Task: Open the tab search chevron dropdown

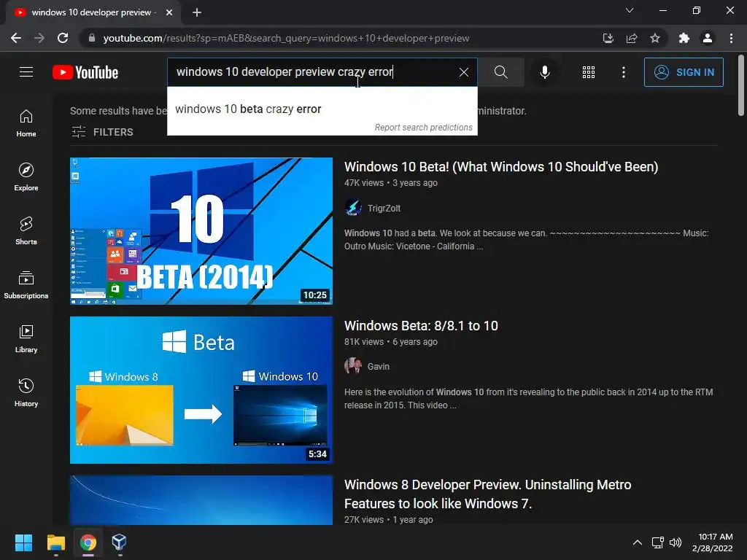Action: pos(630,10)
